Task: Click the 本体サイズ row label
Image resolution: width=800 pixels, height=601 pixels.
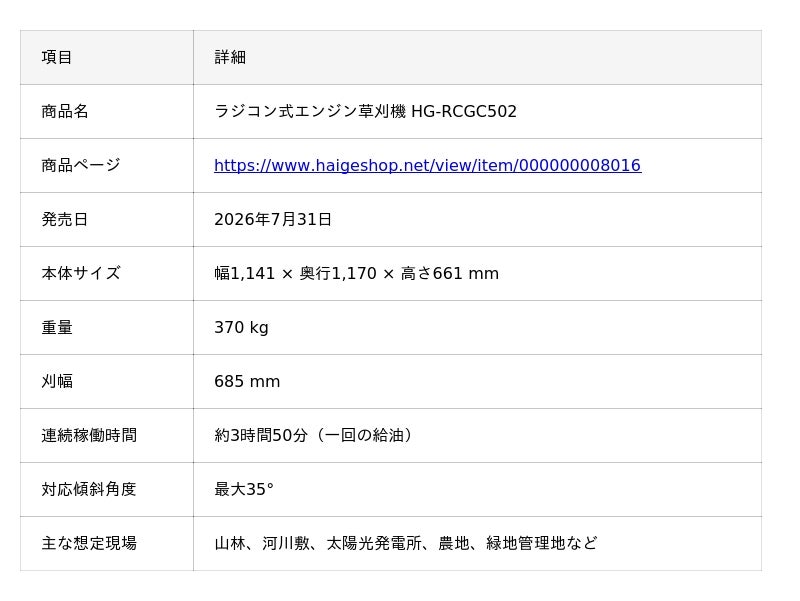Action: 81,273
